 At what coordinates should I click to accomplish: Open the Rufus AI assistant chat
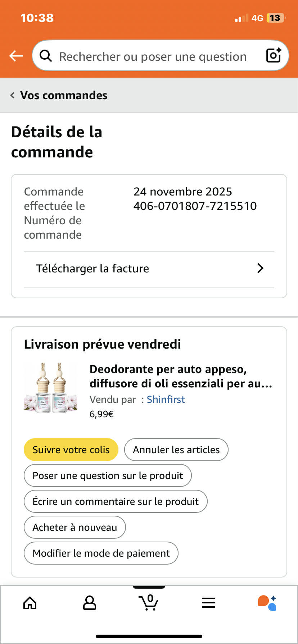[x=267, y=603]
